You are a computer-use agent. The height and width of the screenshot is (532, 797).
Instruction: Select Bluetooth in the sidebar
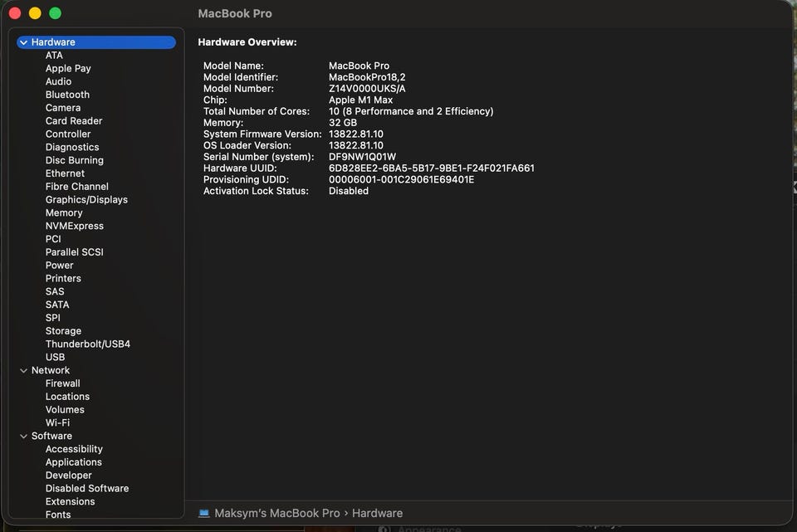tap(67, 95)
